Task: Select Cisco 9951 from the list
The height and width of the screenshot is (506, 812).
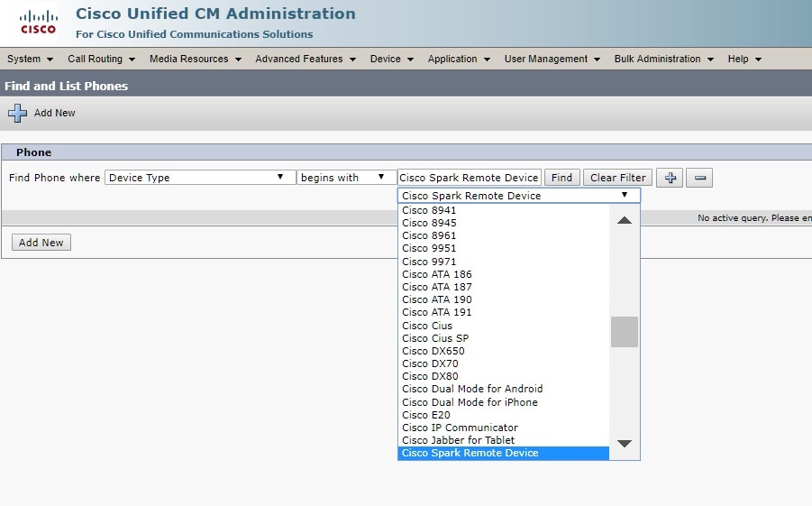Action: [504, 248]
